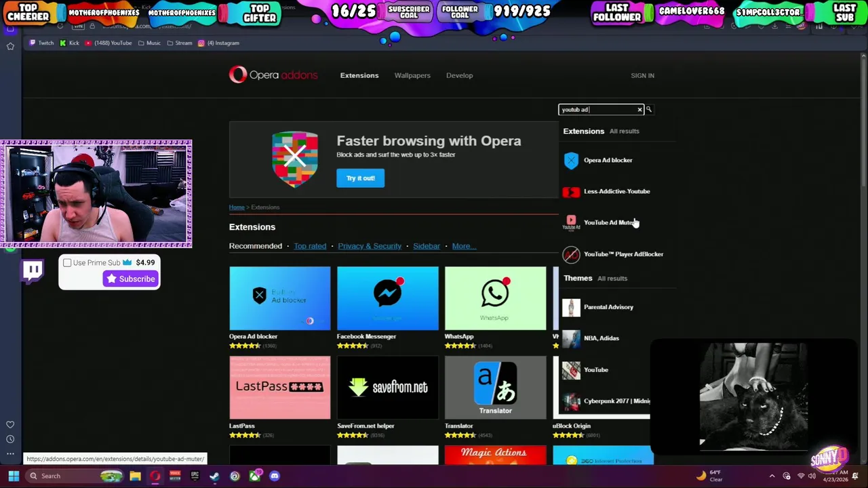Open the YouTube theme thumbnail icon
868x488 pixels.
(571, 369)
